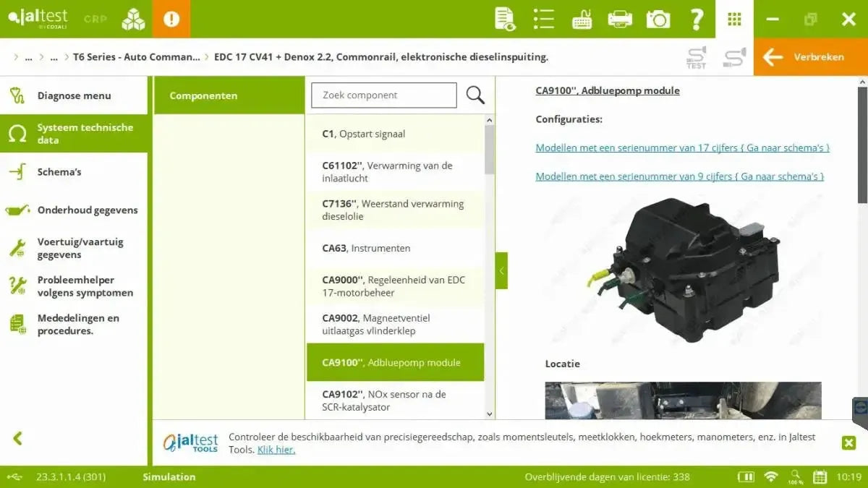Expand the first breadcrumb ellipsis
This screenshot has height=488, width=868.
click(x=29, y=56)
